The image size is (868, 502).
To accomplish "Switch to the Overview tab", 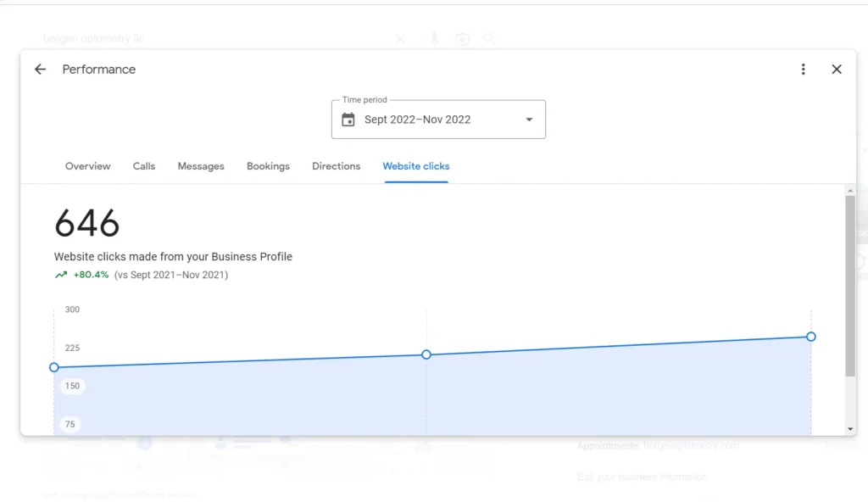I will tap(87, 166).
